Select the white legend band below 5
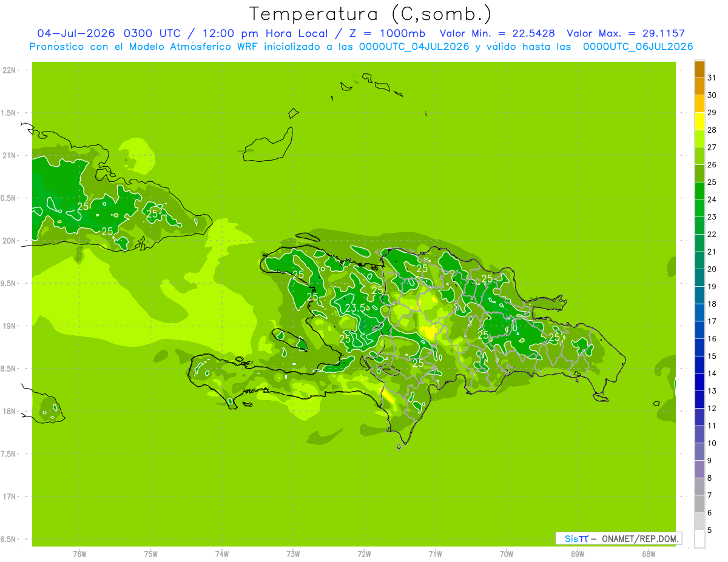Screen dimensions: 728x562 coord(699,539)
